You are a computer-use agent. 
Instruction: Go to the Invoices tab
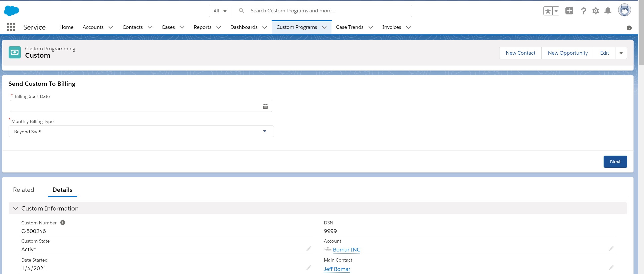(x=391, y=27)
